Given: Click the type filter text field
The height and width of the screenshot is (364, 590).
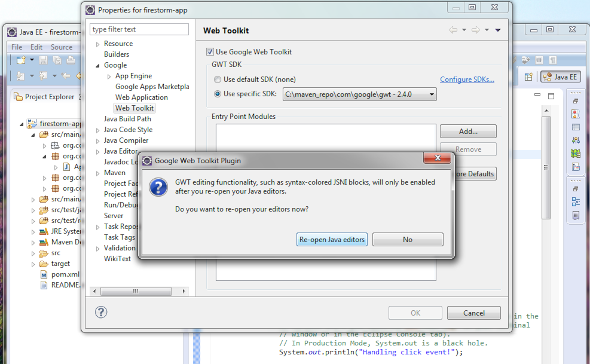Looking at the screenshot, I should click(139, 29).
